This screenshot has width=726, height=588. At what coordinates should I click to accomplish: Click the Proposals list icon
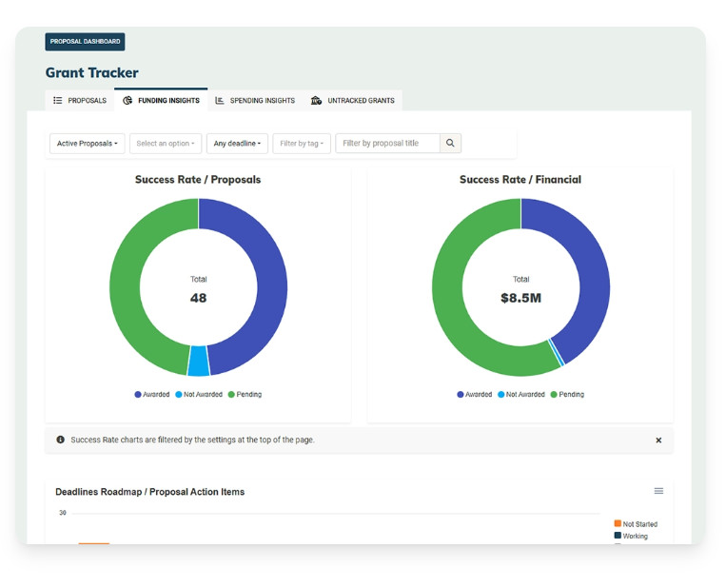coord(57,100)
